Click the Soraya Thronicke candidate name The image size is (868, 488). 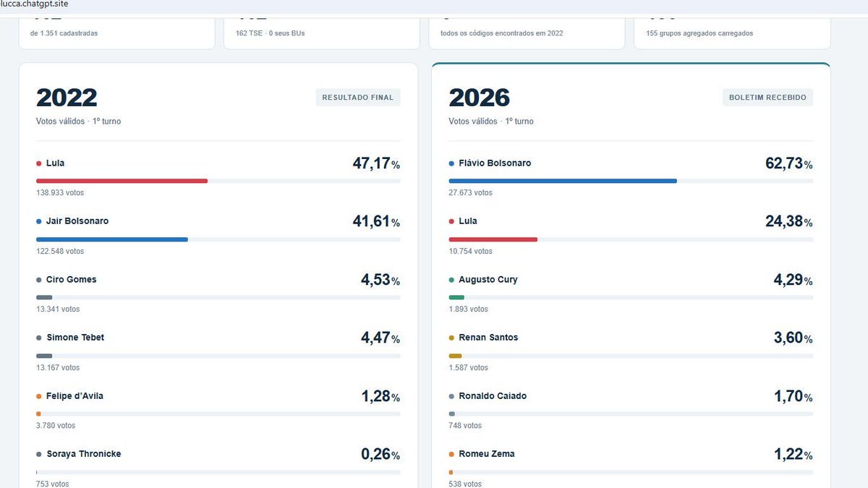83,454
